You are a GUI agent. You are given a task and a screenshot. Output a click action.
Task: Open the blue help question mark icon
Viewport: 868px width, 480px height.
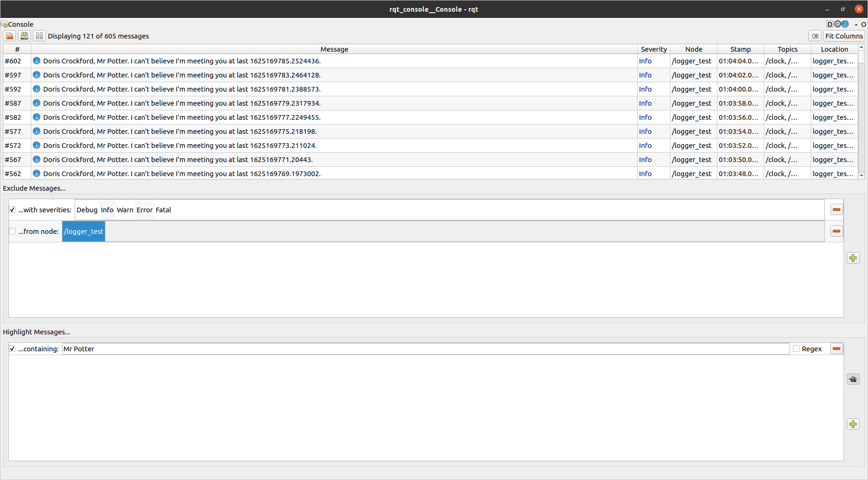845,24
